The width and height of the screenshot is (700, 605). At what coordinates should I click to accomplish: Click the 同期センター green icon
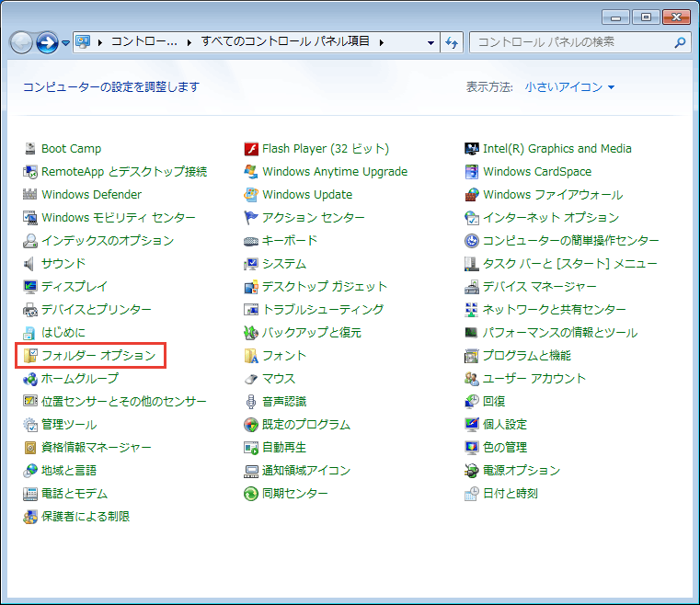coord(251,494)
